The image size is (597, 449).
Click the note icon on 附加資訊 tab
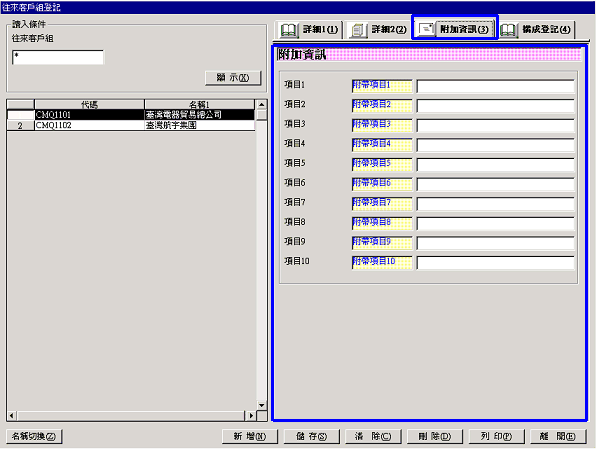coord(426,29)
